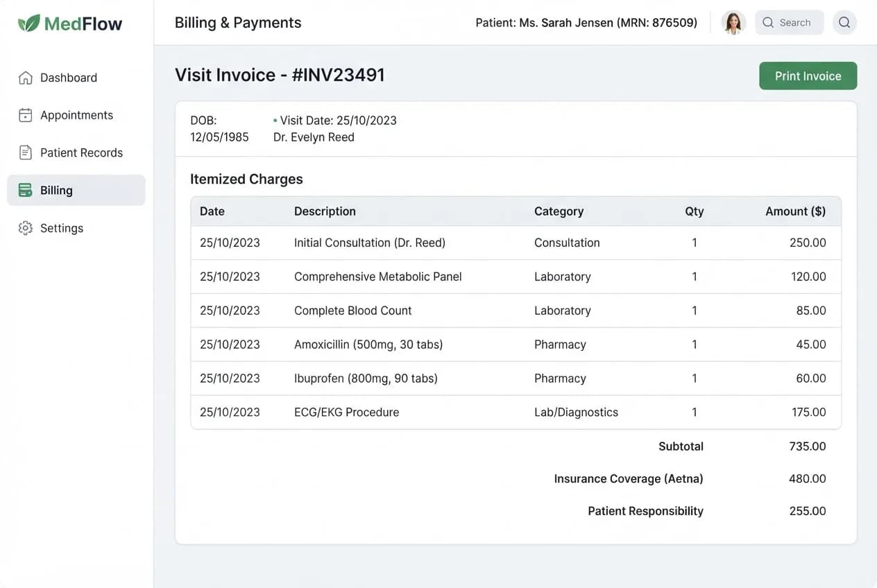Screen dimensions: 877x588
Task: Click the Date column header
Action: 212,211
